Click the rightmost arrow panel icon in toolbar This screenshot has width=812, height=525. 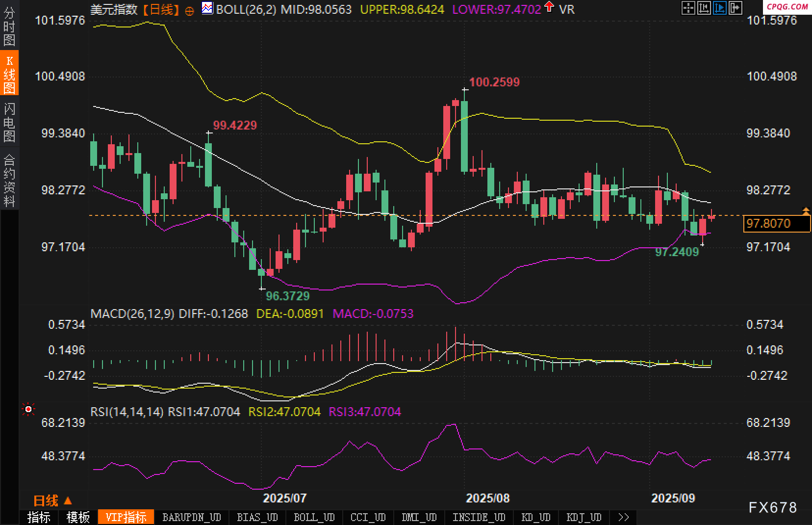point(736,8)
